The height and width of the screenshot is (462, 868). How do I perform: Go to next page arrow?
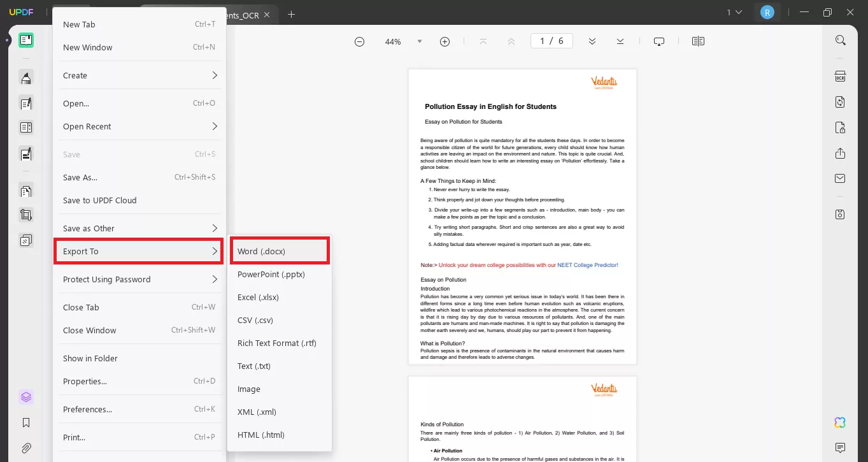pyautogui.click(x=592, y=41)
